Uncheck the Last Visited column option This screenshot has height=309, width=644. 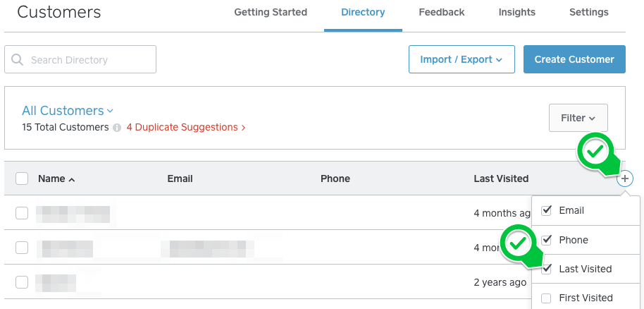tap(546, 269)
